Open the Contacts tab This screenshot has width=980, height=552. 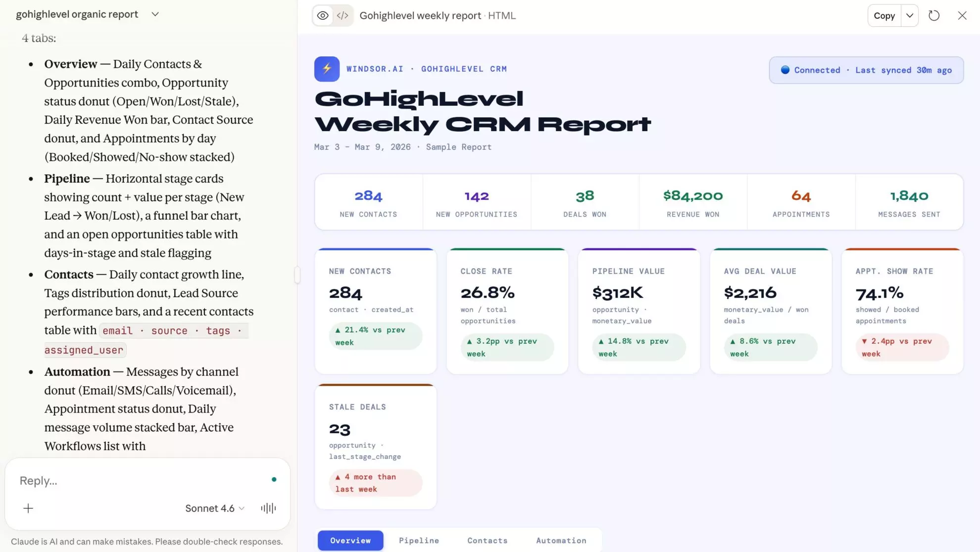point(487,540)
